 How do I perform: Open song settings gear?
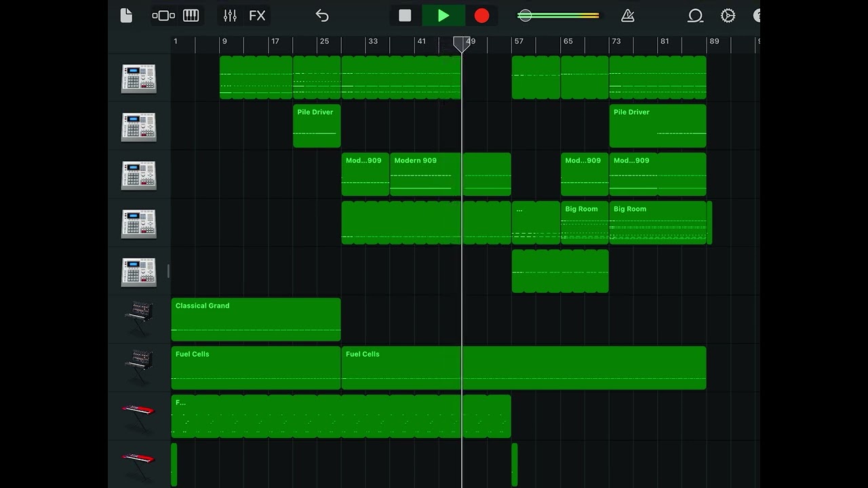point(728,16)
